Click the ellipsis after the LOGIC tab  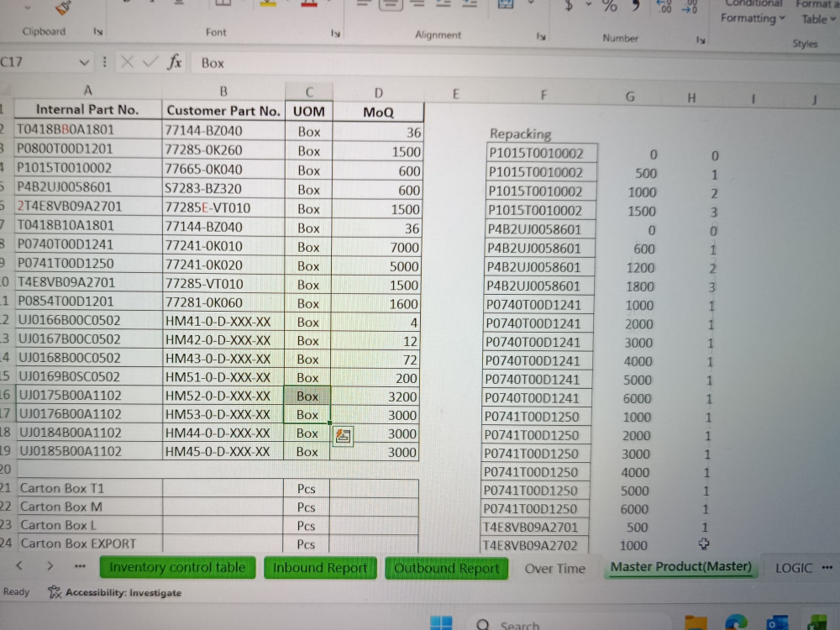pos(827,567)
